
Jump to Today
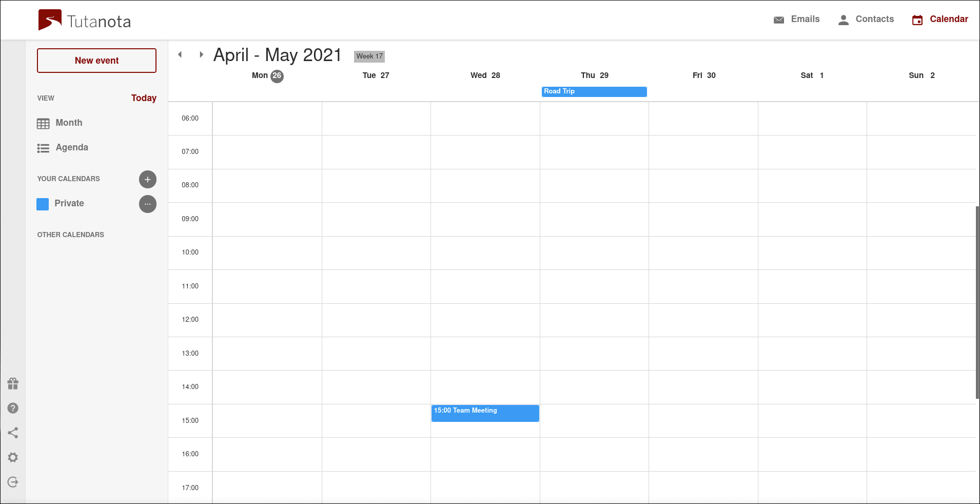[x=144, y=98]
